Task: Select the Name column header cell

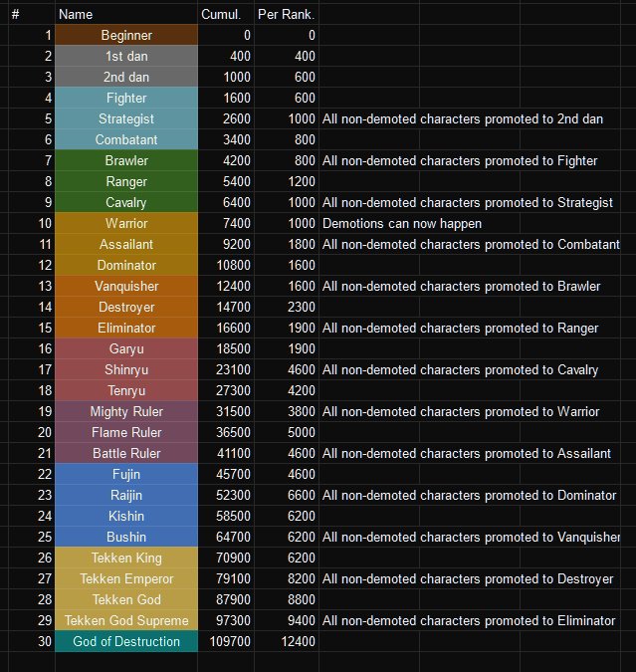Action: (x=126, y=14)
